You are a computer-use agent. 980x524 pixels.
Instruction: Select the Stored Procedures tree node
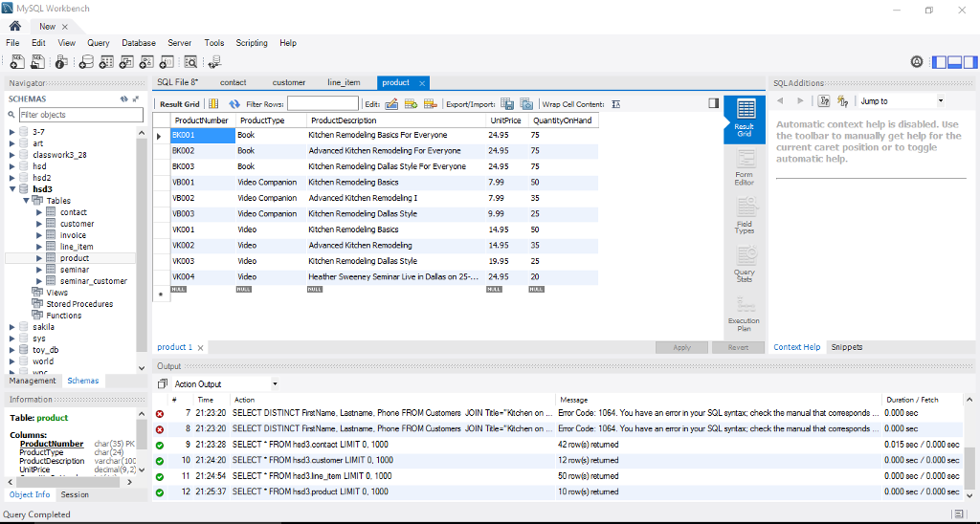[x=79, y=304]
